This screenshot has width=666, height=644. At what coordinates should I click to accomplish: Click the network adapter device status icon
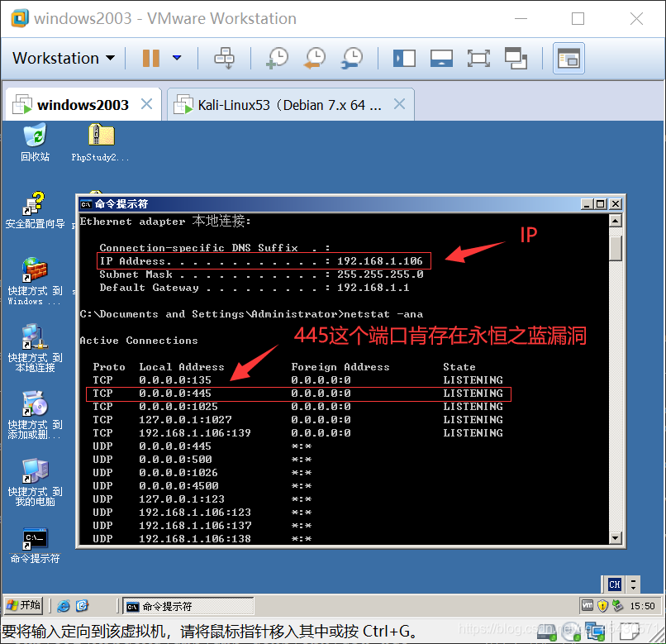coord(596,632)
